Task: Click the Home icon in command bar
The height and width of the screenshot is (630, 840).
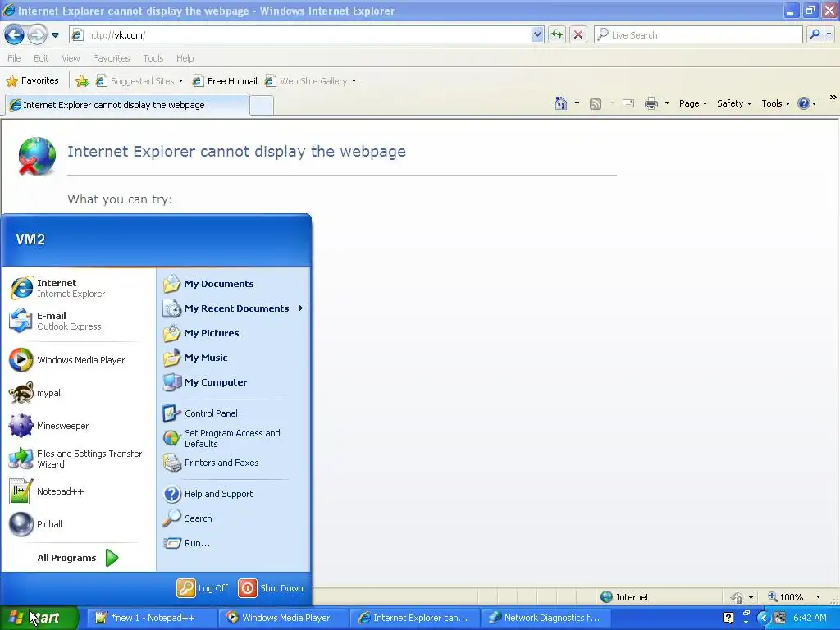Action: tap(561, 103)
